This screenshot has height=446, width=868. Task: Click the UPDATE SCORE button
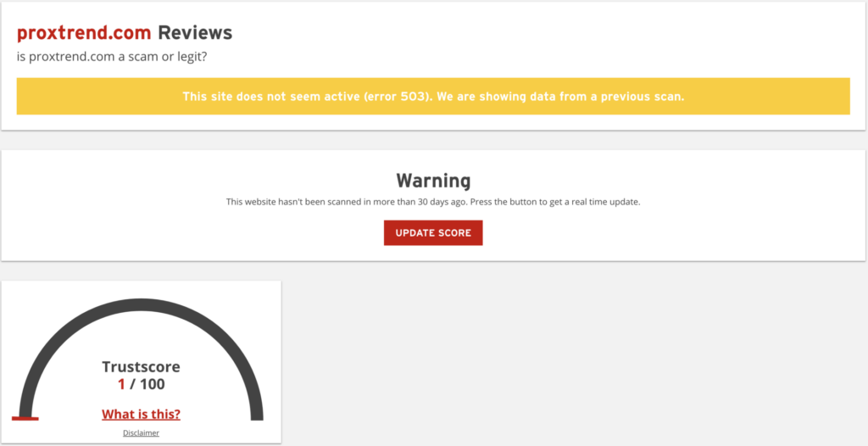coord(433,232)
